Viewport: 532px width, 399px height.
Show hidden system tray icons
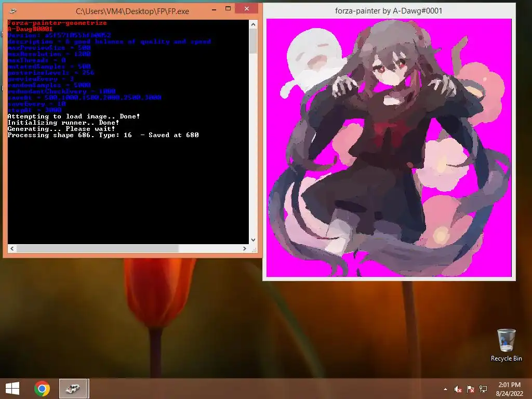pos(445,389)
